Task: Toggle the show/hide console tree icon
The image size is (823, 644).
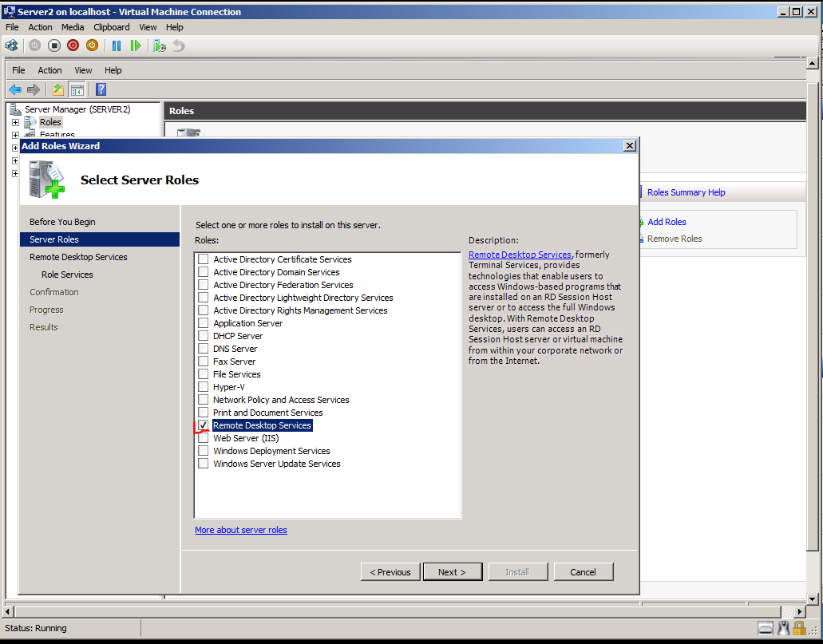Action: point(77,89)
